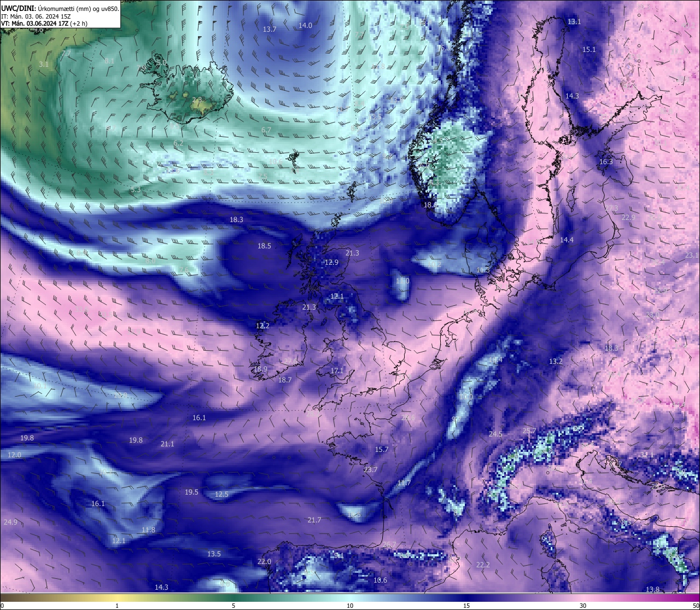The width and height of the screenshot is (700, 610).
Task: Click the map value 22.2
Action: 482,565
